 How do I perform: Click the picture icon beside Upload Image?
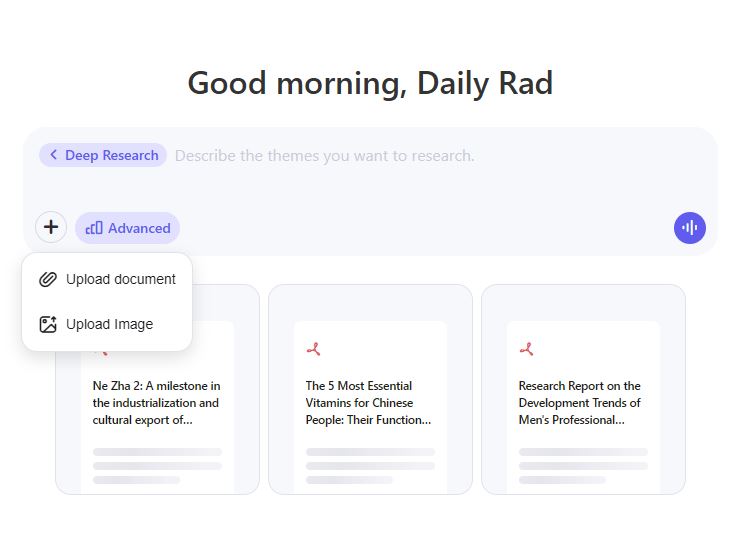pyautogui.click(x=47, y=324)
